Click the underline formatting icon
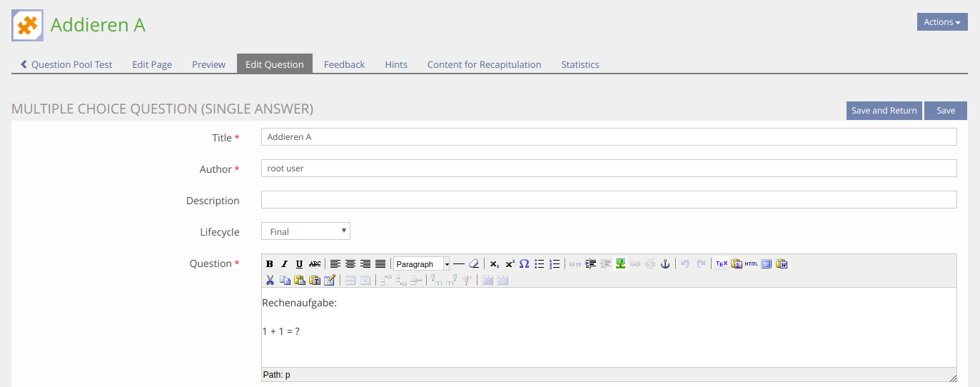This screenshot has width=980, height=387. (299, 264)
